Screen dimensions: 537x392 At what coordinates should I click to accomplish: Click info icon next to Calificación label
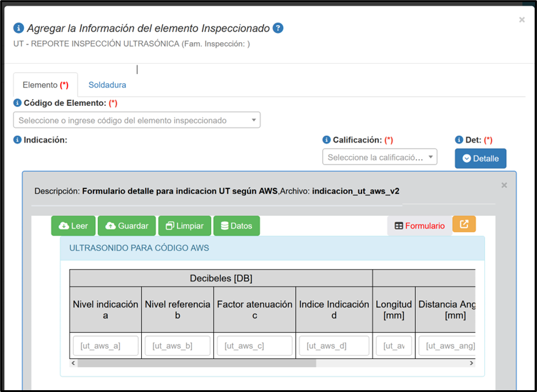coord(327,140)
